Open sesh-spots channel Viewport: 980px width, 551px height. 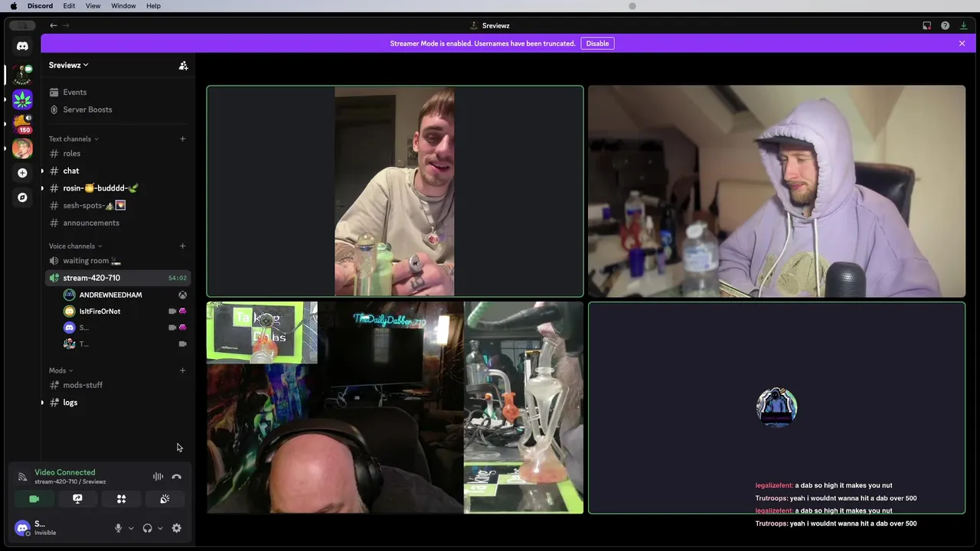tap(117, 206)
